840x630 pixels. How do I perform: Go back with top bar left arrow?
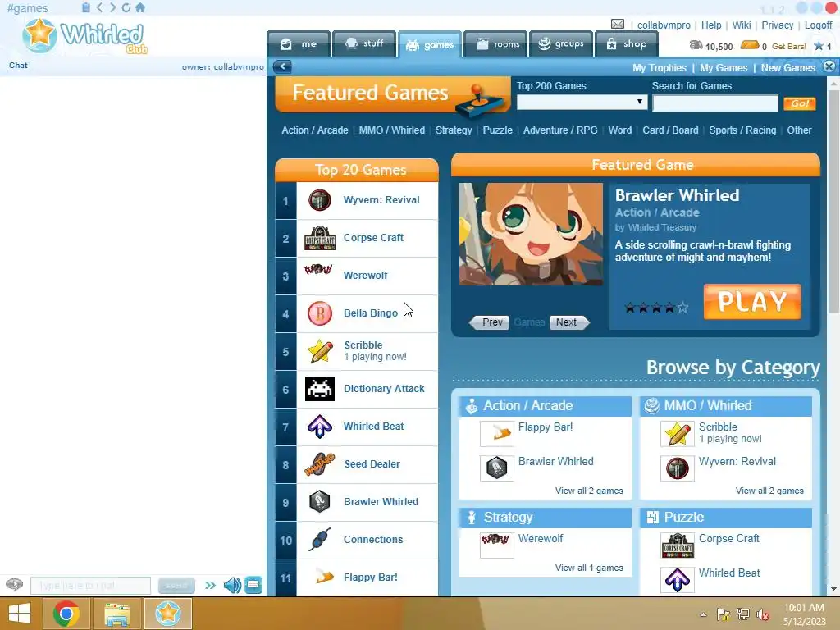[99, 7]
